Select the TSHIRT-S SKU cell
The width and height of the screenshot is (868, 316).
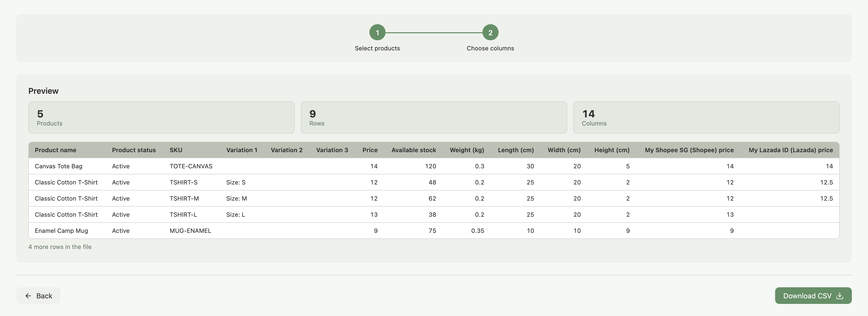tap(184, 182)
